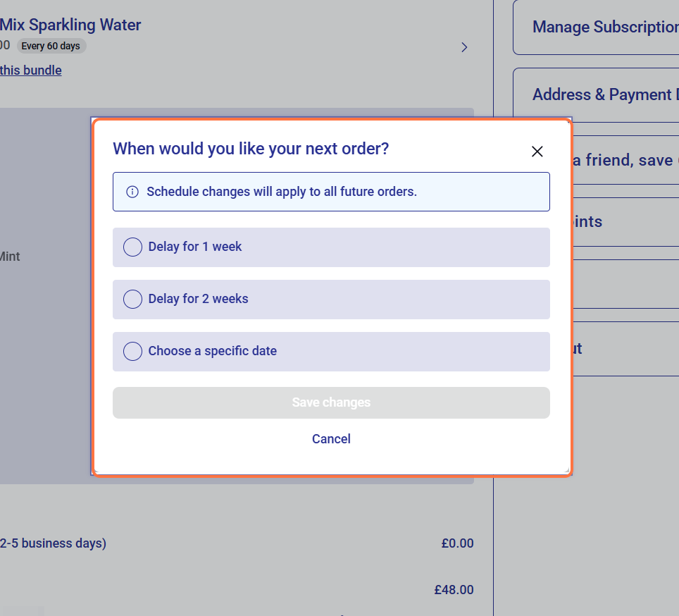Choose Delay for 2 weeks radio button

tap(133, 300)
